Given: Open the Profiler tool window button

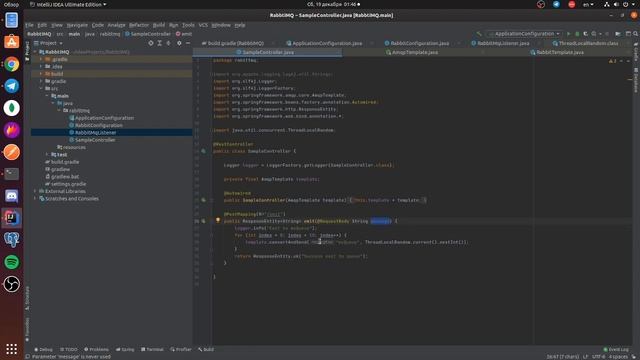Looking at the screenshot, I should (x=181, y=349).
